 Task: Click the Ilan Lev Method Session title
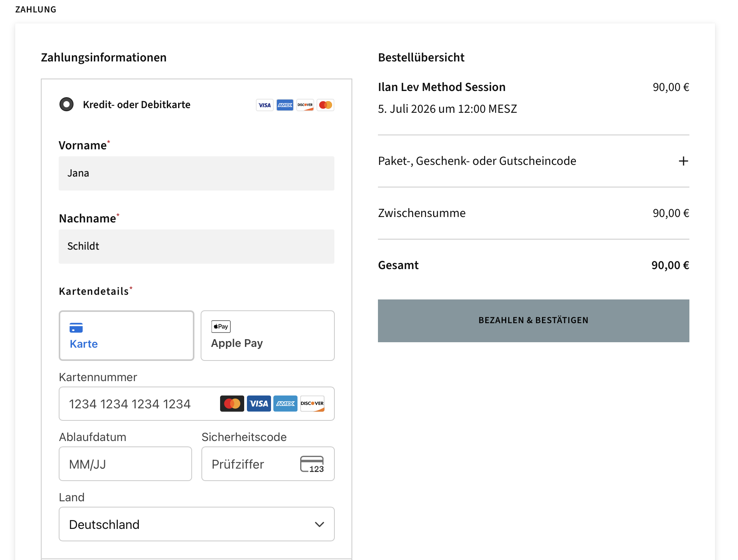pyautogui.click(x=442, y=87)
